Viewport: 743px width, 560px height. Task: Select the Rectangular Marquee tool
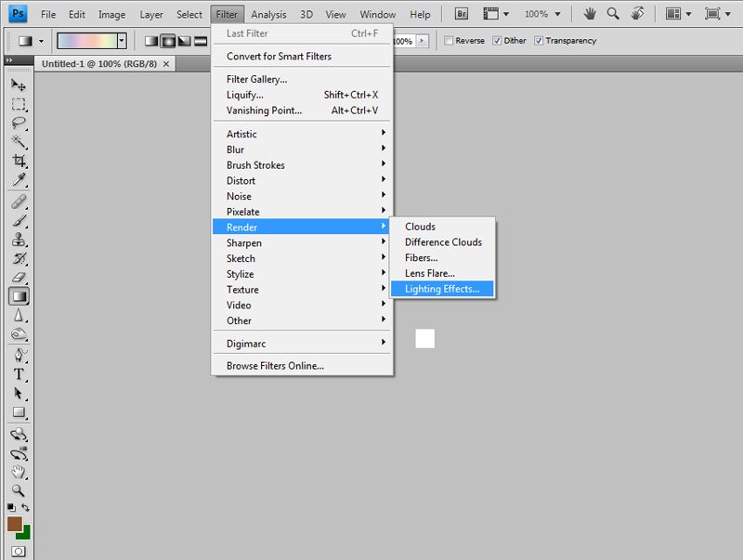coord(19,104)
